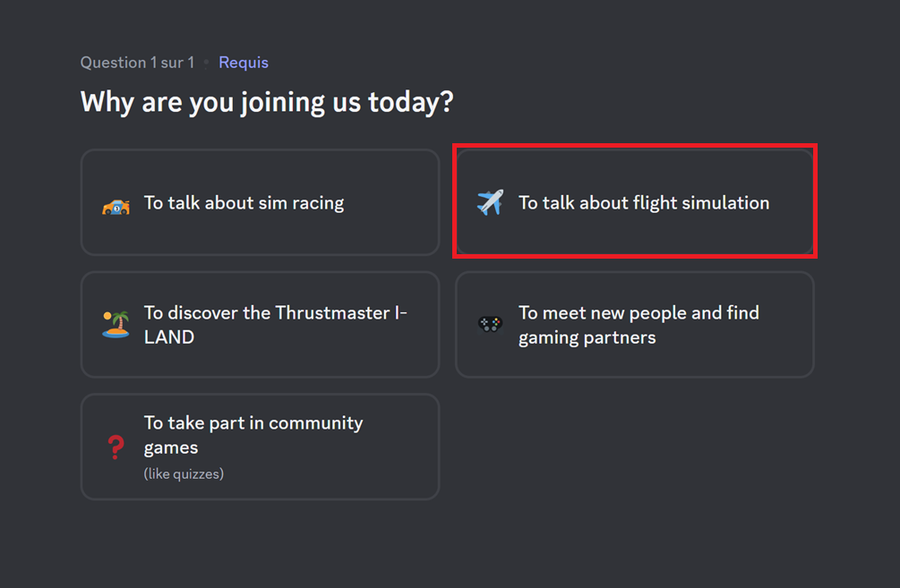Click the race car emoji icon

116,204
